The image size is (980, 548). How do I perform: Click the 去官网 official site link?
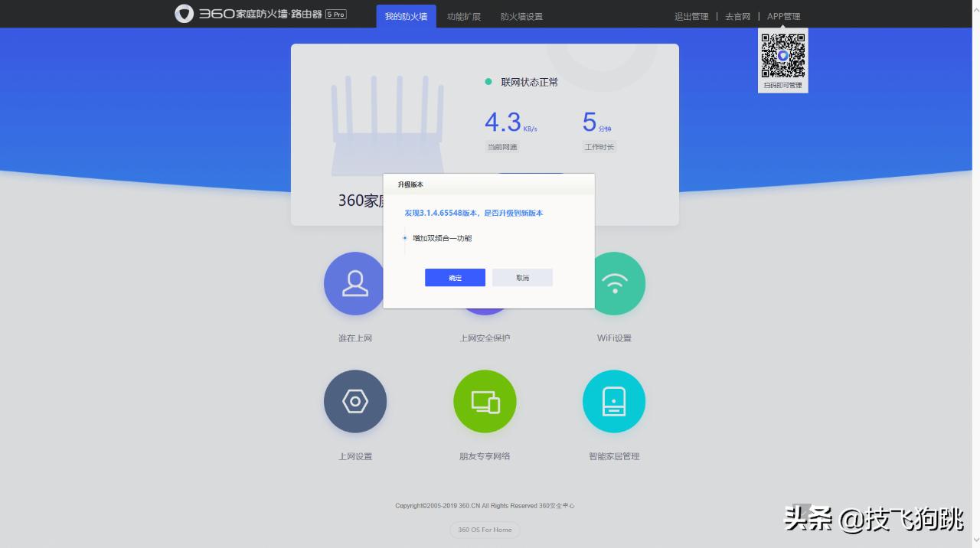tap(737, 15)
